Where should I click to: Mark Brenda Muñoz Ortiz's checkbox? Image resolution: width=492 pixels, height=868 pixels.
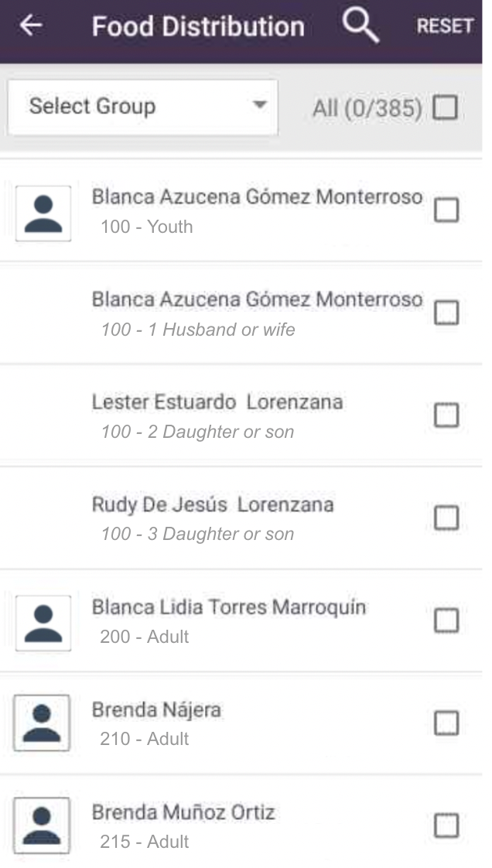[446, 825]
